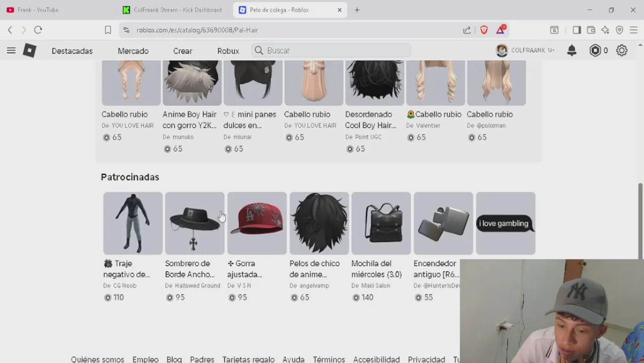This screenshot has height=363, width=644.
Task: Open the Empleo footer link
Action: [145, 359]
